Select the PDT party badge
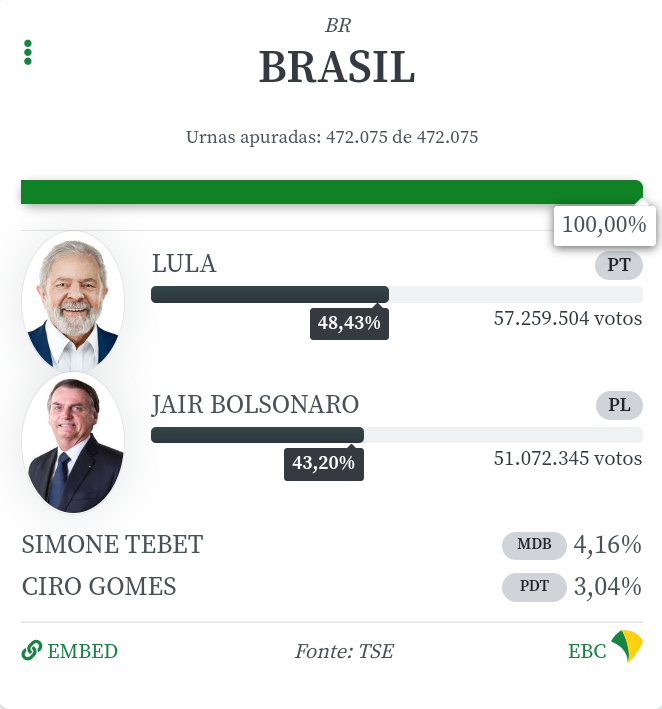The width and height of the screenshot is (662, 709). point(534,587)
